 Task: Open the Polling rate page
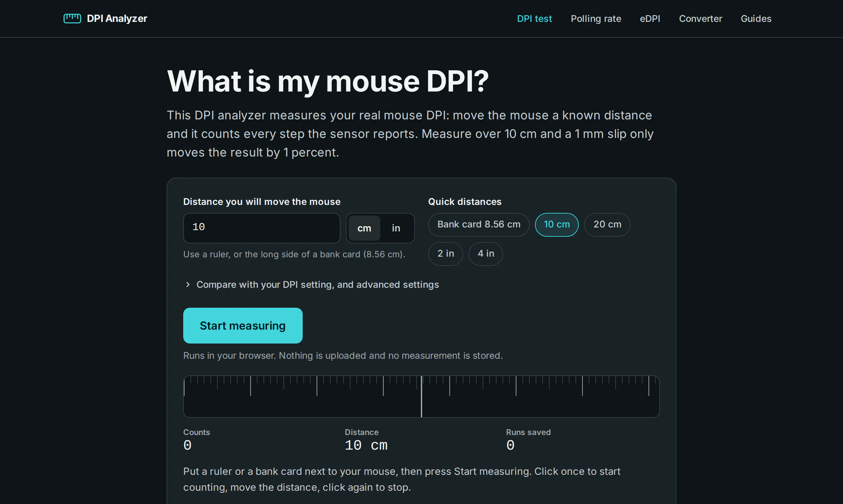click(x=596, y=19)
